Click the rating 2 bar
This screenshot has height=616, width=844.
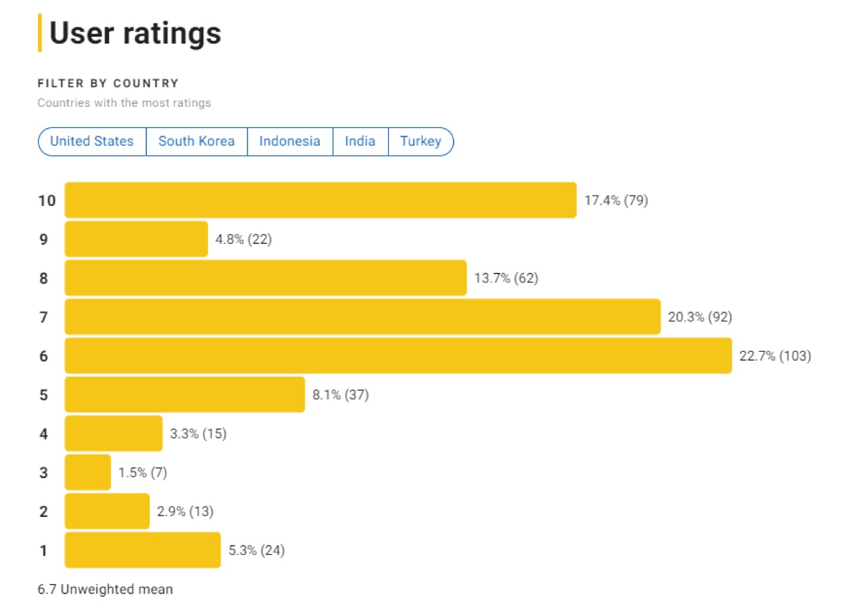click(x=105, y=511)
